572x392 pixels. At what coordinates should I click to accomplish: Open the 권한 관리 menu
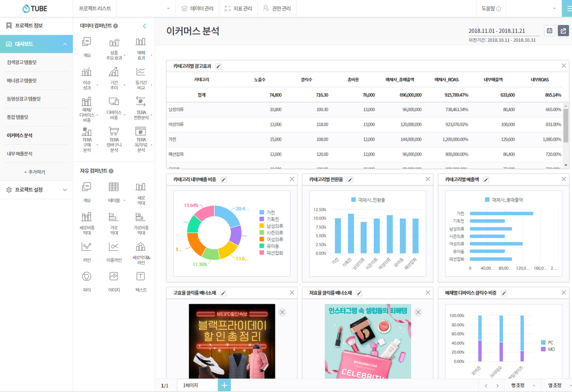coord(277,8)
